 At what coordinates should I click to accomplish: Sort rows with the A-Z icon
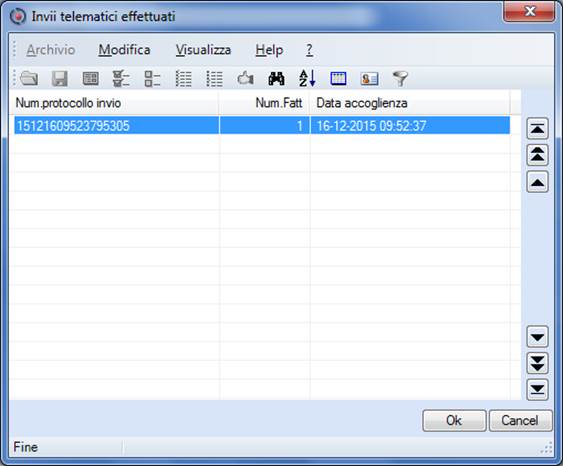pos(307,78)
